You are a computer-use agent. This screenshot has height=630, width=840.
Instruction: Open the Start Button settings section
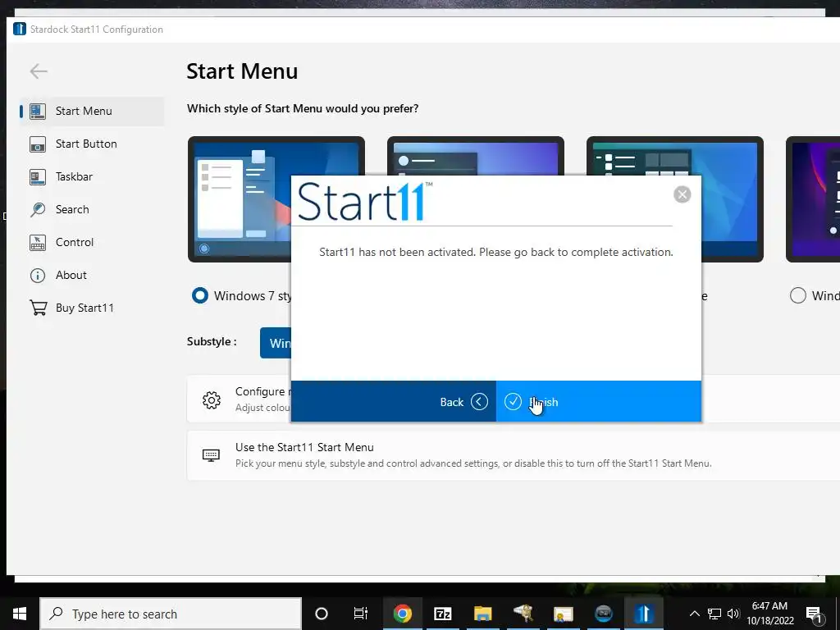[92, 144]
